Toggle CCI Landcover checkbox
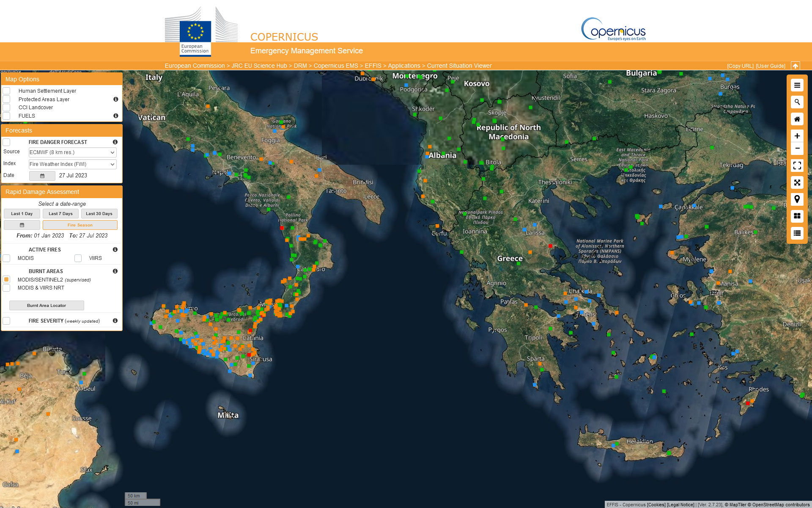This screenshot has height=508, width=812. (6, 107)
